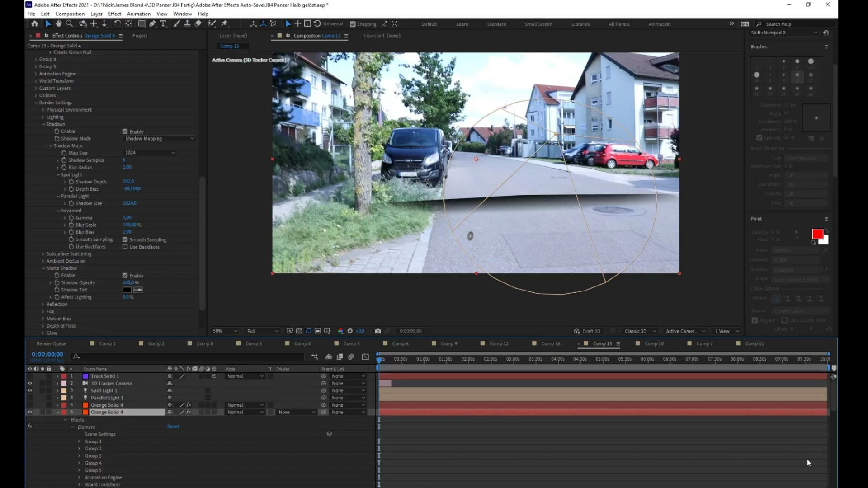Take a snapshot with camera icon

coord(378,331)
